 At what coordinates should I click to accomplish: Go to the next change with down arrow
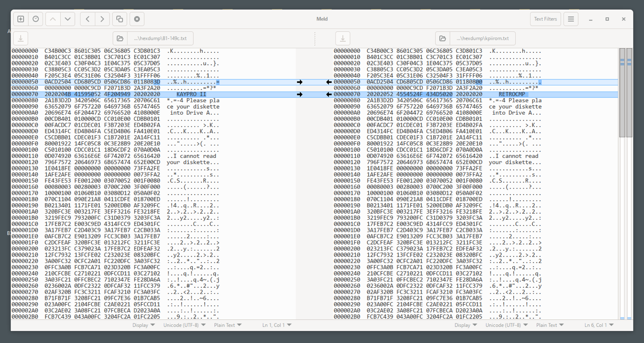[67, 19]
